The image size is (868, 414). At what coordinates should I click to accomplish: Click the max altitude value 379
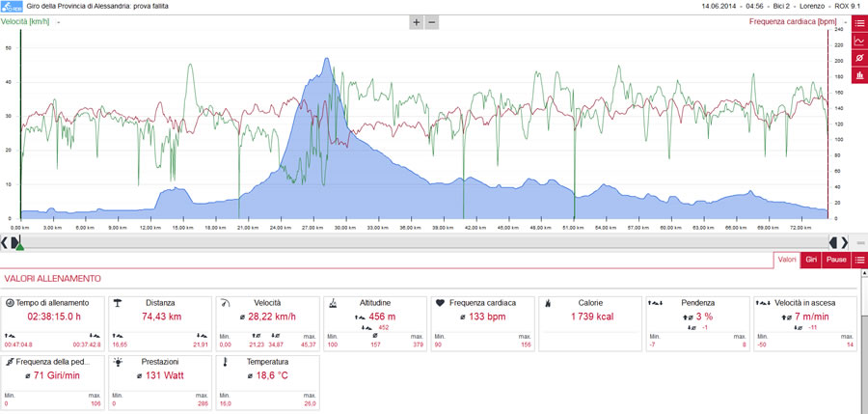[x=420, y=345]
